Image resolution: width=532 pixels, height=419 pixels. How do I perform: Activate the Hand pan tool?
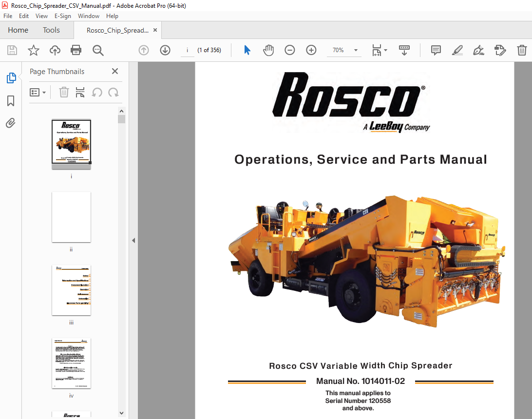point(268,50)
